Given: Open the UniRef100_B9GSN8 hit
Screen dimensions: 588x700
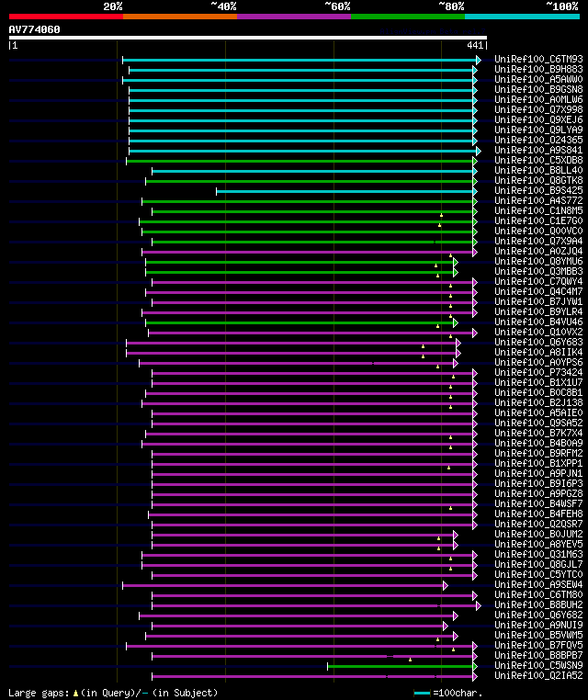Looking at the screenshot, I should [538, 89].
